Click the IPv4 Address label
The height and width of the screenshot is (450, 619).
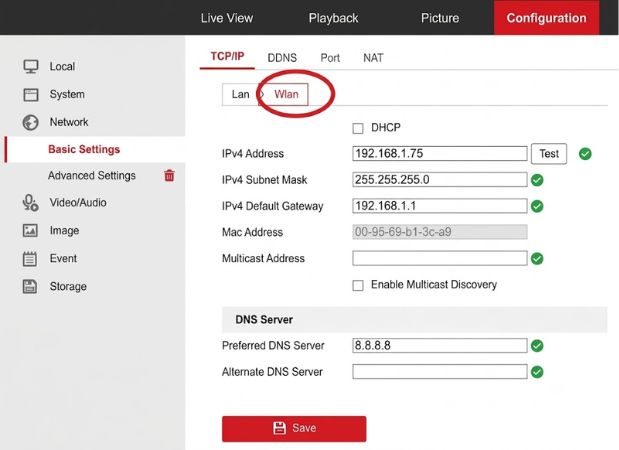[x=253, y=154]
